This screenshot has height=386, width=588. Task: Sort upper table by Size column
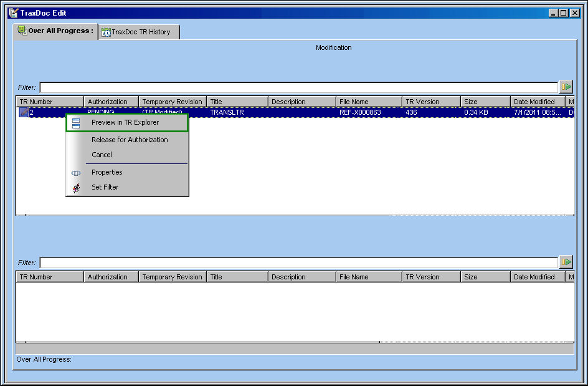pyautogui.click(x=485, y=102)
